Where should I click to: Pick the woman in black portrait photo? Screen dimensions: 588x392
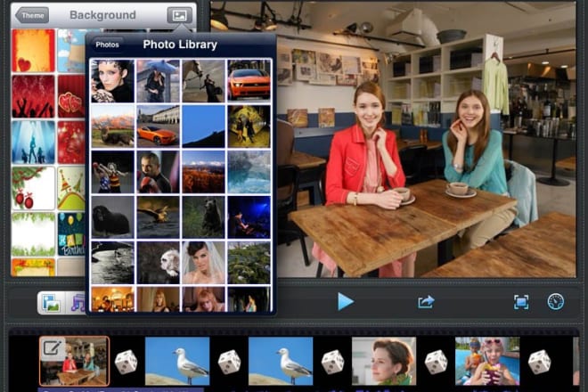(x=112, y=81)
